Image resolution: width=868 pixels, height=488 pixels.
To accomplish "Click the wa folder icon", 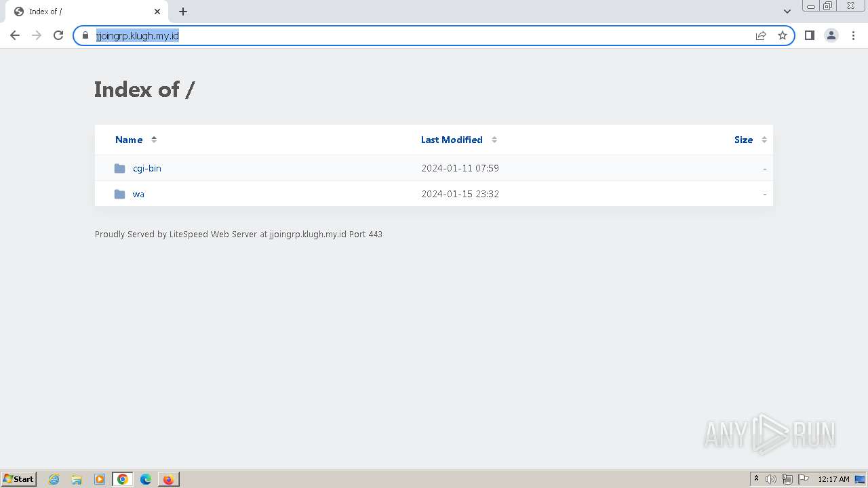I will coord(120,194).
